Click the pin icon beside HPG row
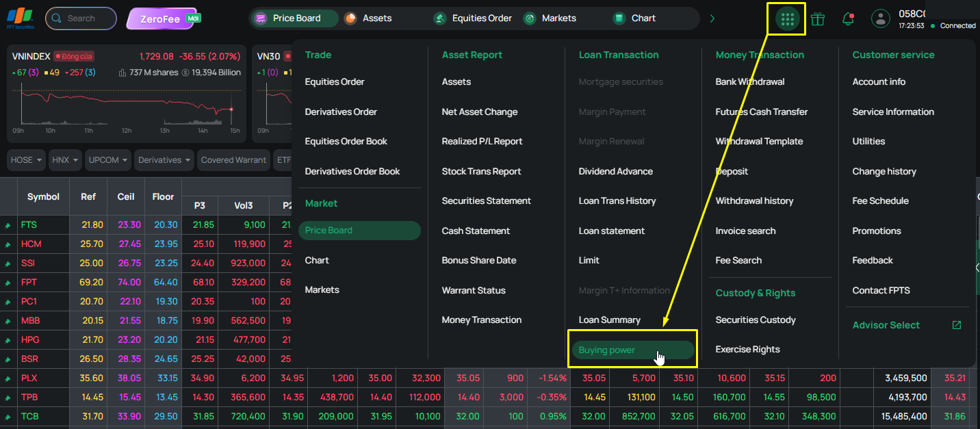The height and width of the screenshot is (429, 980). [x=8, y=340]
